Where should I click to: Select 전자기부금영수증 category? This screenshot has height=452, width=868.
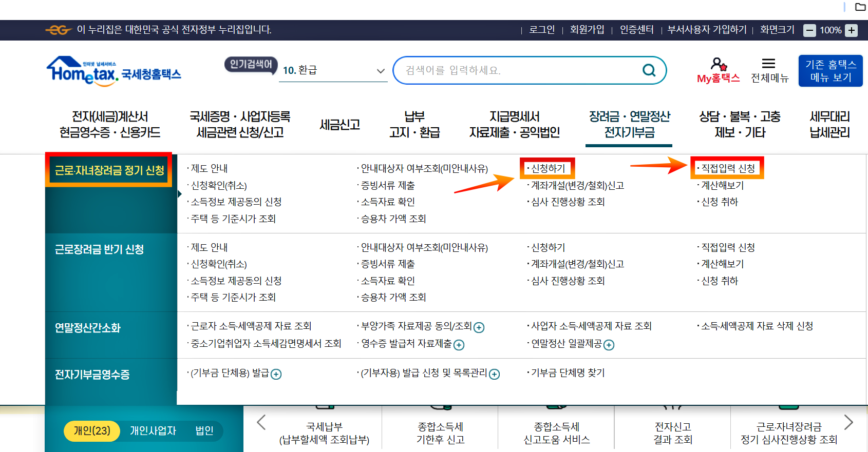pyautogui.click(x=92, y=375)
